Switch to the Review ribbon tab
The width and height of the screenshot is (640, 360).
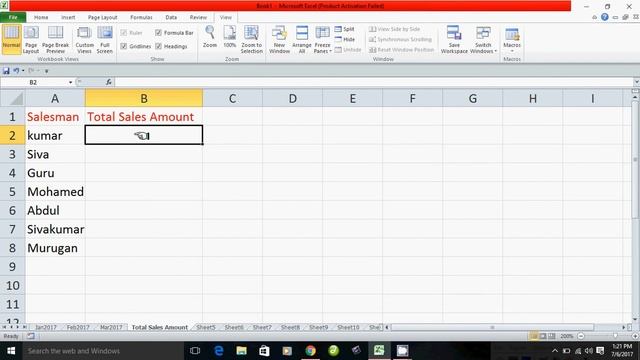tap(198, 17)
